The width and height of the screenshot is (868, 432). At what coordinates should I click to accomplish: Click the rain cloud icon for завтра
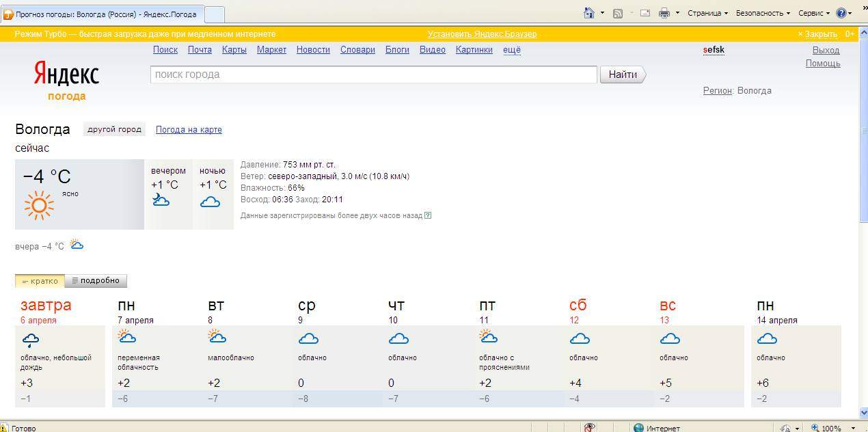(31, 340)
